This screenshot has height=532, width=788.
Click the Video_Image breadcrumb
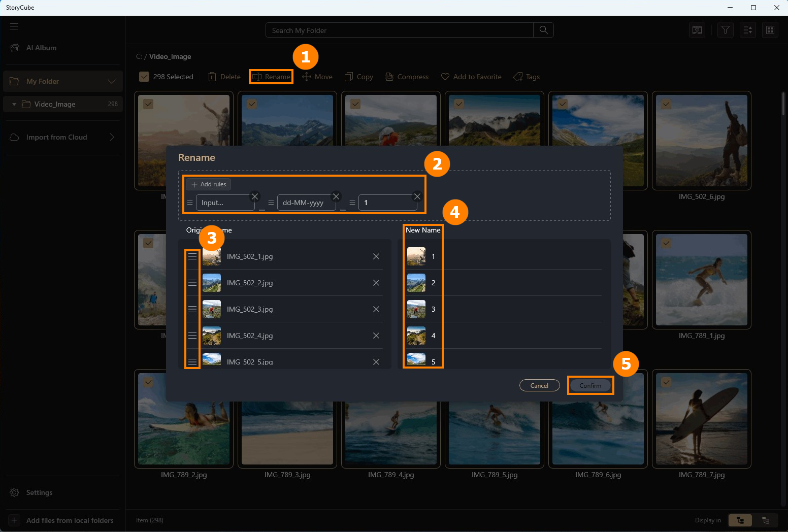[170, 56]
